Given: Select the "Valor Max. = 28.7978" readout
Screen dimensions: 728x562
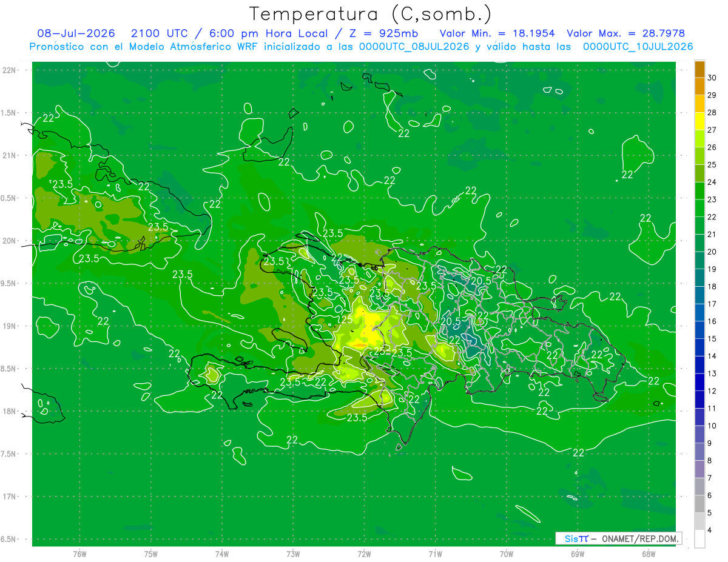Looking at the screenshot, I should coord(625,33).
